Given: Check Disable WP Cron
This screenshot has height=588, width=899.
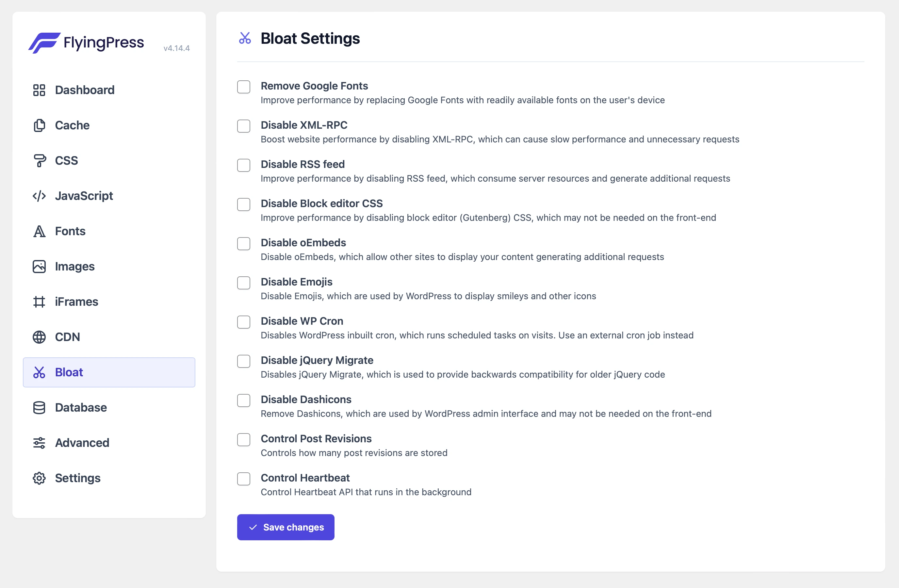Looking at the screenshot, I should pos(244,322).
